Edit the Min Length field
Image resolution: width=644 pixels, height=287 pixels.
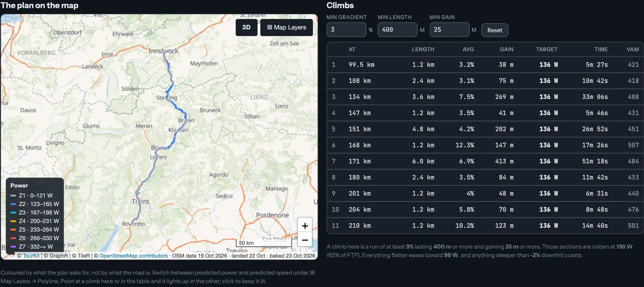click(x=397, y=30)
